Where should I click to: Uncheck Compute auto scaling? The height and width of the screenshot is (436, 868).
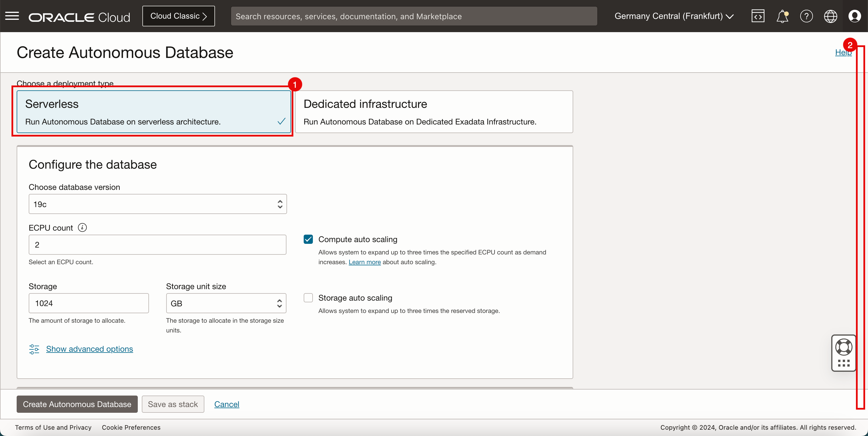pos(308,240)
